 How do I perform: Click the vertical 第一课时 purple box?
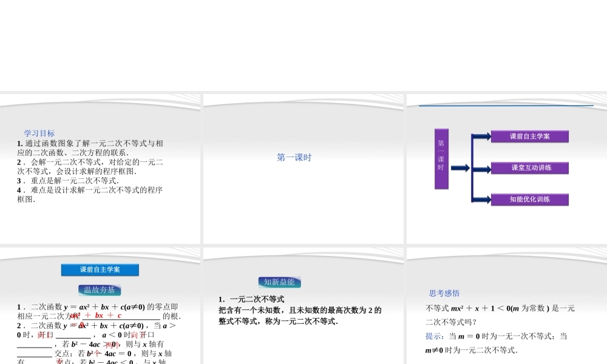point(441,159)
